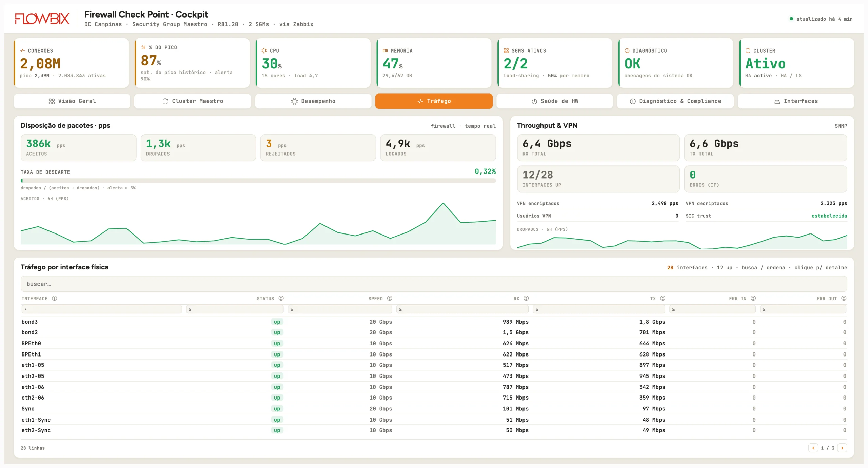Open the eth1-Sync interface row
This screenshot has width=868, height=468.
[x=434, y=420]
